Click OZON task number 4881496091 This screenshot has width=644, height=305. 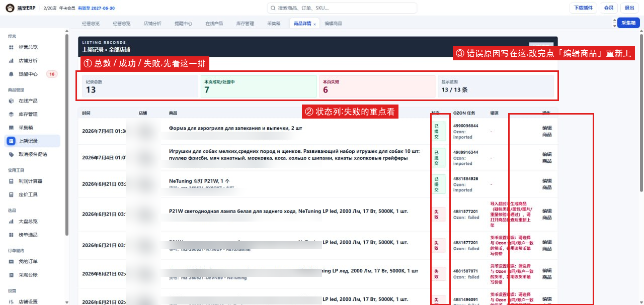click(466, 299)
